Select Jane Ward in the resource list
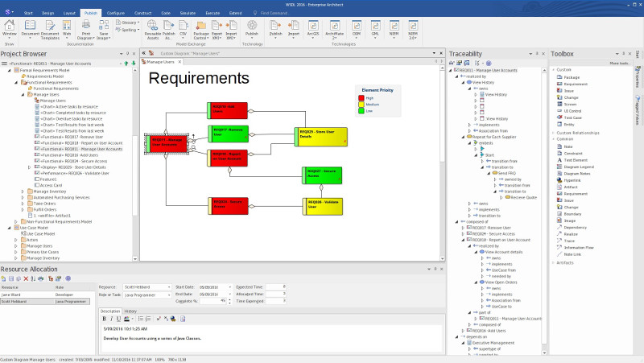Image resolution: width=644 pixels, height=363 pixels. pyautogui.click(x=16, y=294)
